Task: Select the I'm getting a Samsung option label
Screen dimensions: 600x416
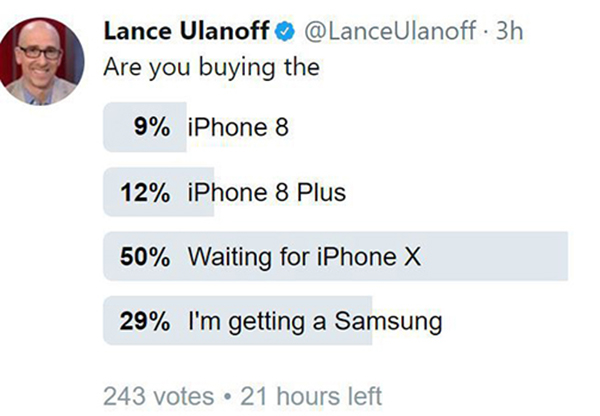Action: pos(314,322)
